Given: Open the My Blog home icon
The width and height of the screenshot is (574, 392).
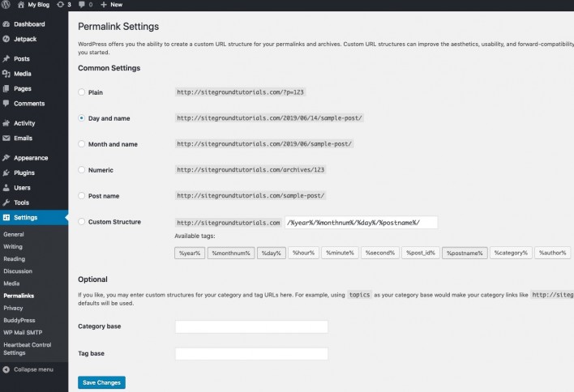Looking at the screenshot, I should point(21,4).
